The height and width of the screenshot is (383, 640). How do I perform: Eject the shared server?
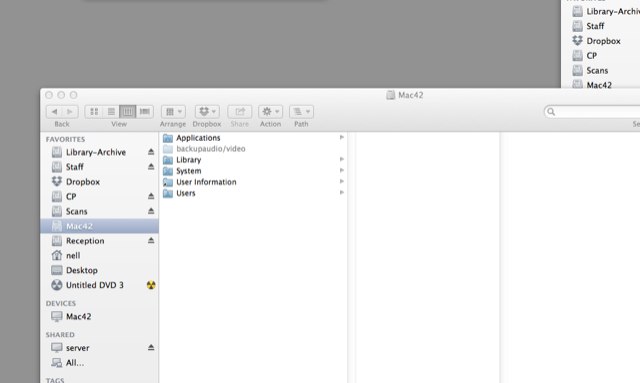tap(151, 347)
